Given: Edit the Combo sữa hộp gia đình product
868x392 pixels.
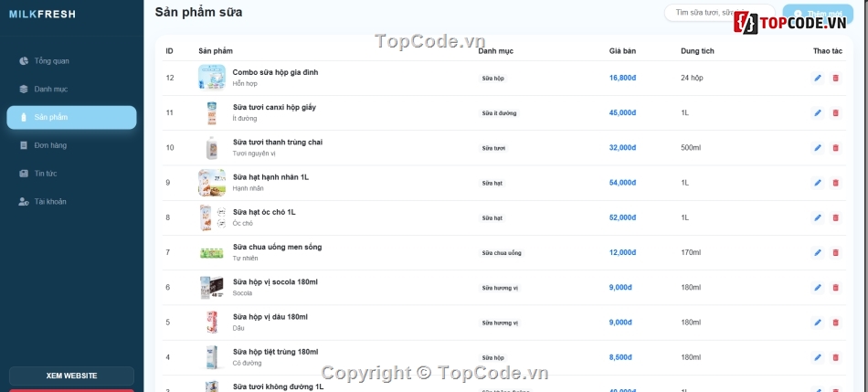Looking at the screenshot, I should point(818,78).
